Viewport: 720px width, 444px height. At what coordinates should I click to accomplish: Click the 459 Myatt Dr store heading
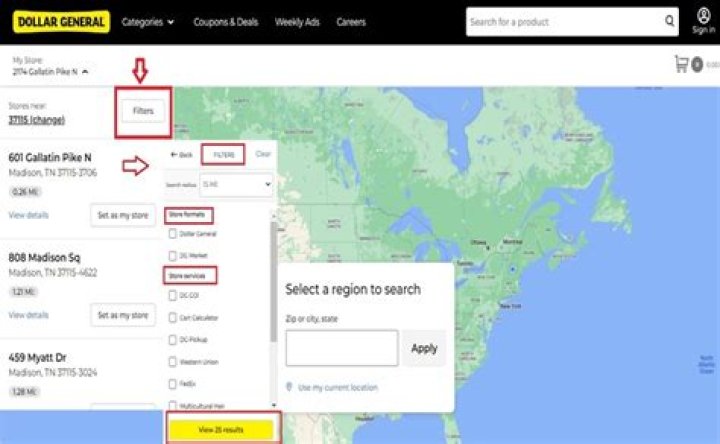(37, 357)
